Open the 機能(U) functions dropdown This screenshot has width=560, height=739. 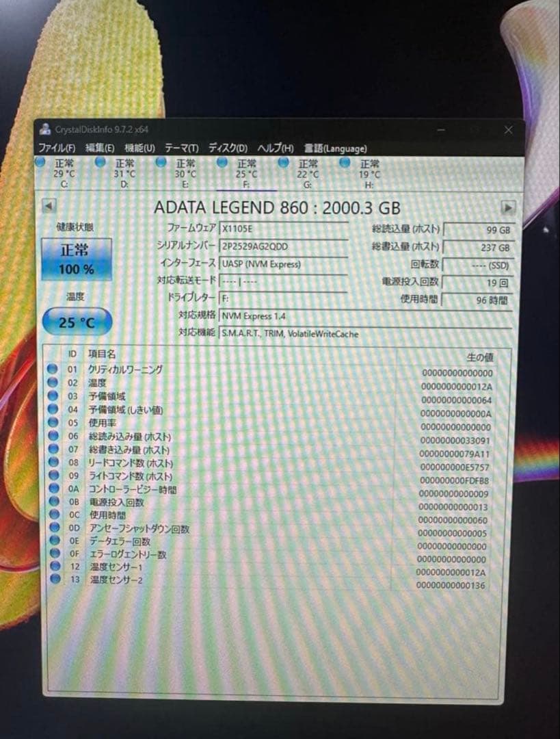[137, 148]
